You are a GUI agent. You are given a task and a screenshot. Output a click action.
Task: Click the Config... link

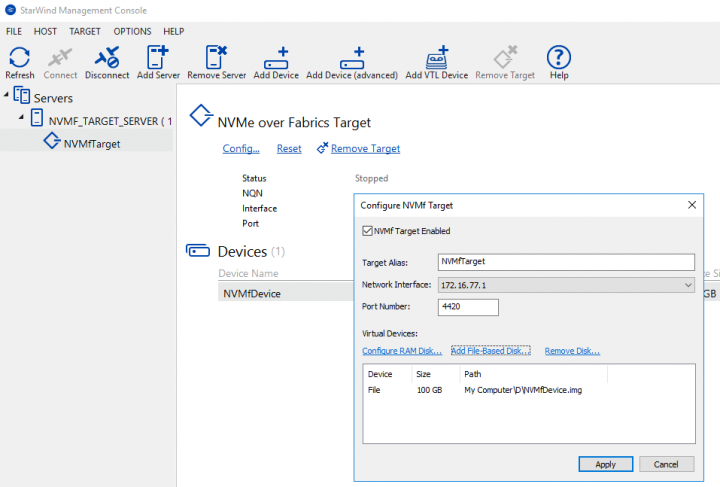click(241, 148)
